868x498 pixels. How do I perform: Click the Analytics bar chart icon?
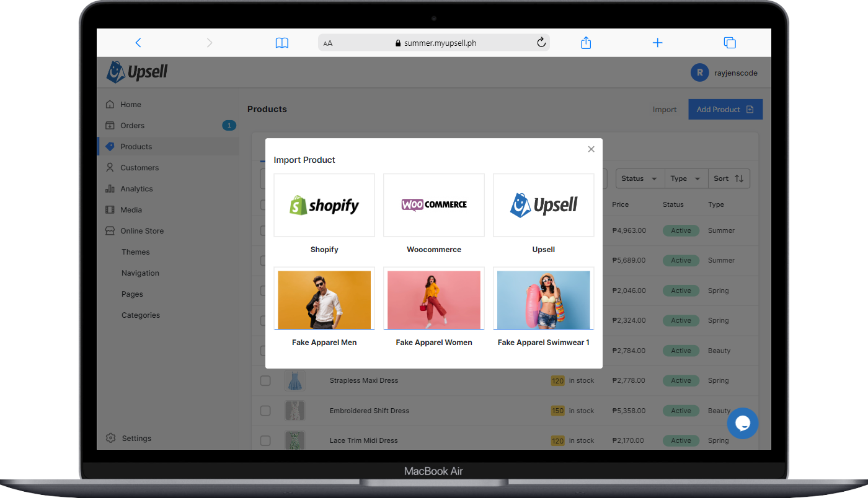tap(110, 189)
